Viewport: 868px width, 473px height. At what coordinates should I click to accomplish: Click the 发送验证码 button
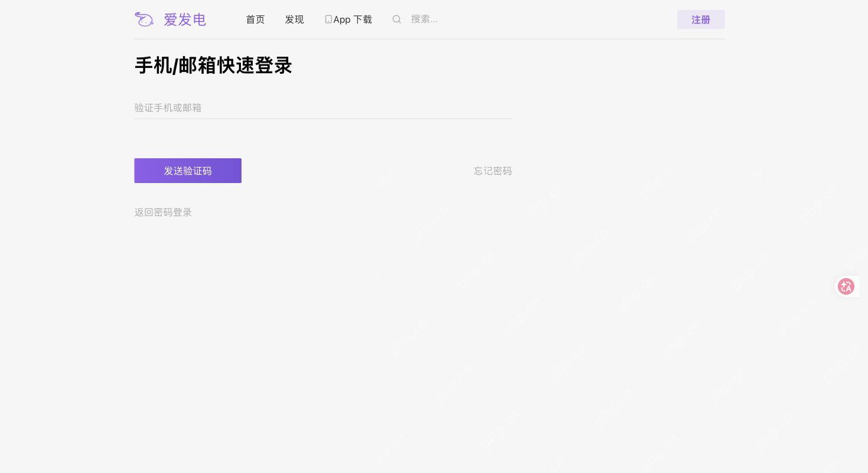click(x=188, y=171)
